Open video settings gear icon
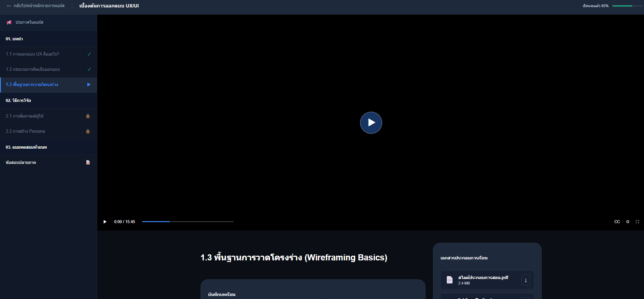Image resolution: width=644 pixels, height=299 pixels. (x=628, y=222)
